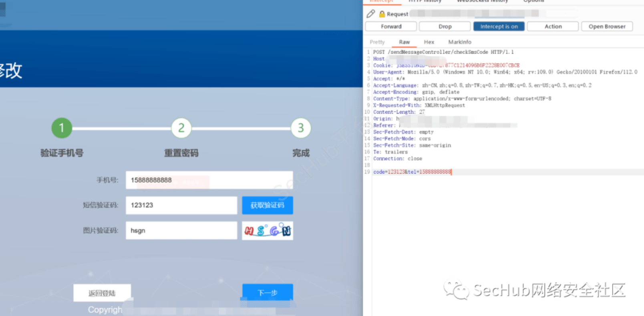Click the X-Requested-With header line

coord(419,105)
